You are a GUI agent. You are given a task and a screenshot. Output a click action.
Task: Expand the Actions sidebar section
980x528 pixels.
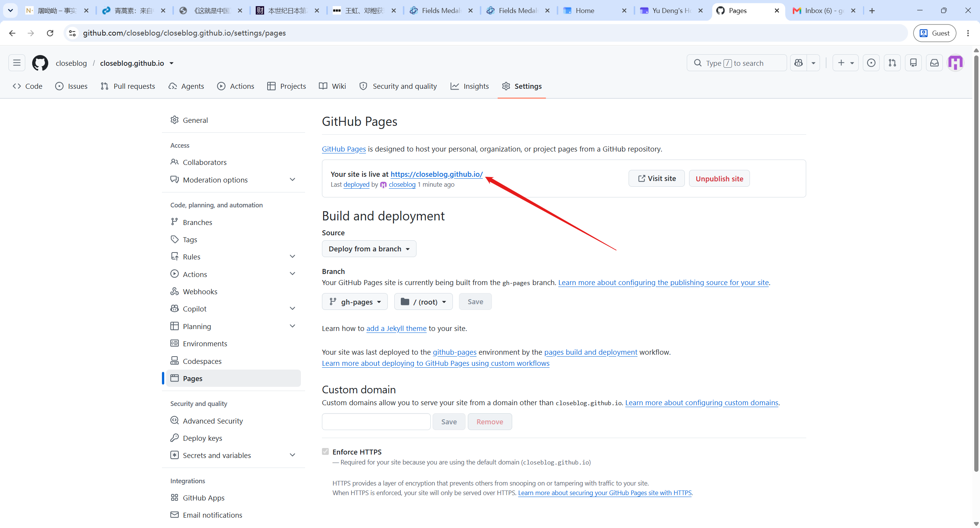click(292, 274)
